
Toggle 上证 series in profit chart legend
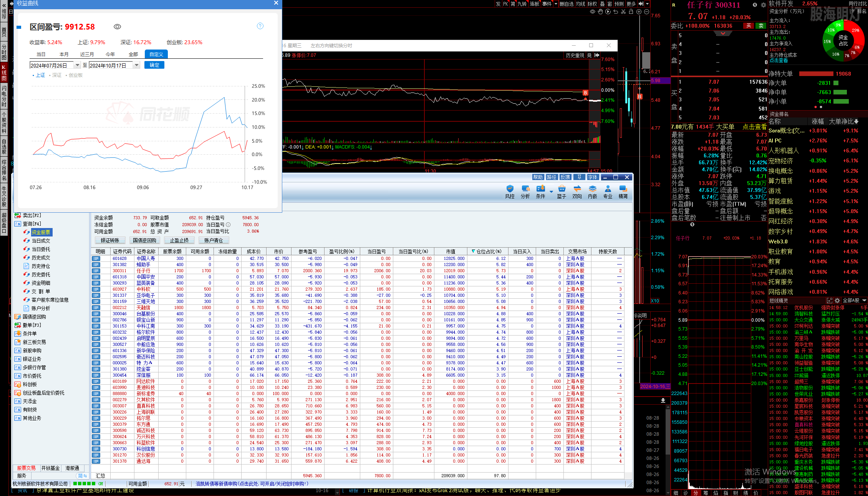[x=39, y=75]
